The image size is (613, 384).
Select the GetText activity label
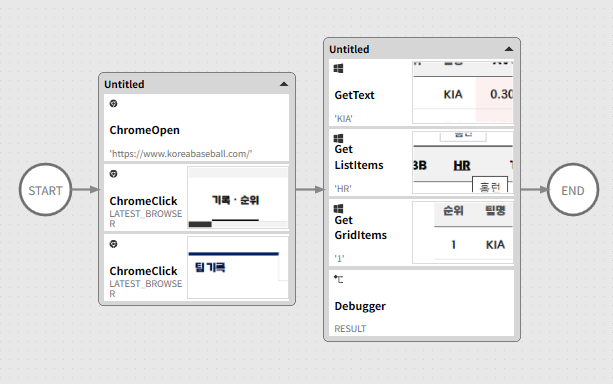(355, 95)
